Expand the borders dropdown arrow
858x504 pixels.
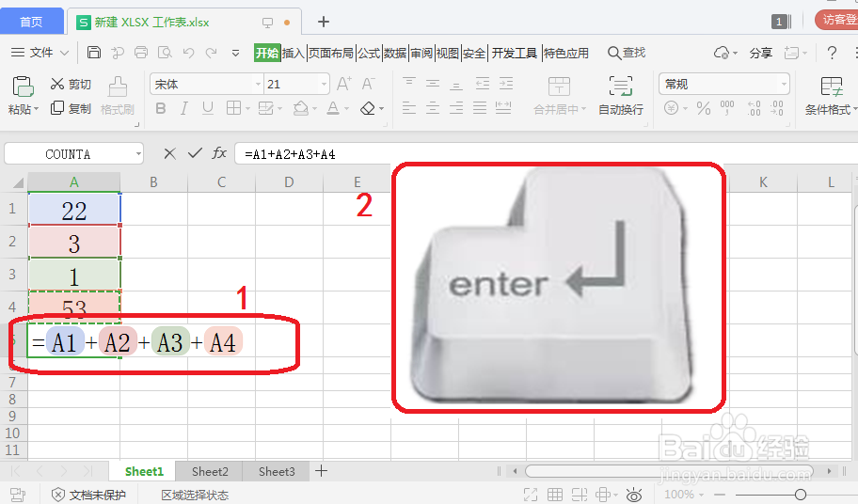click(247, 109)
